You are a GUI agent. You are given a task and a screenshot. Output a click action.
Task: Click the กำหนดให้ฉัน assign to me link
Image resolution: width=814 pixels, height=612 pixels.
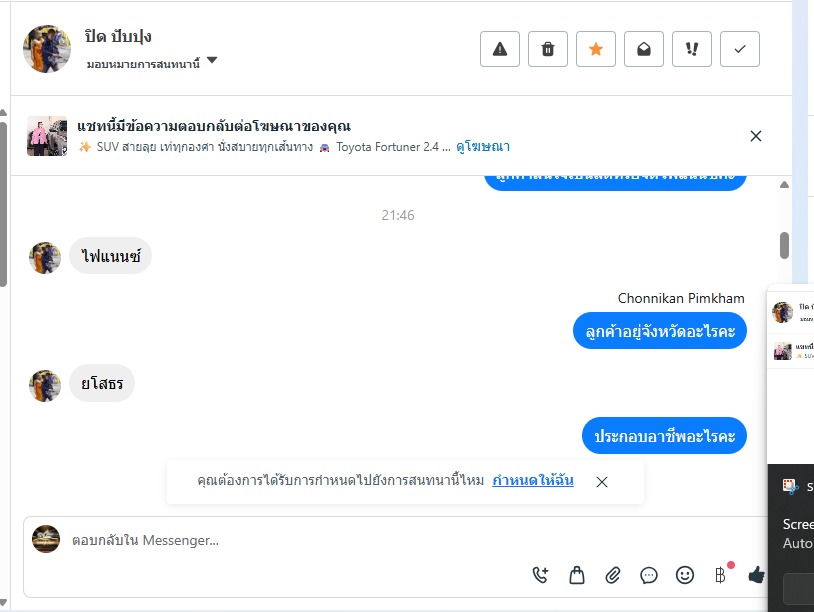point(533,480)
